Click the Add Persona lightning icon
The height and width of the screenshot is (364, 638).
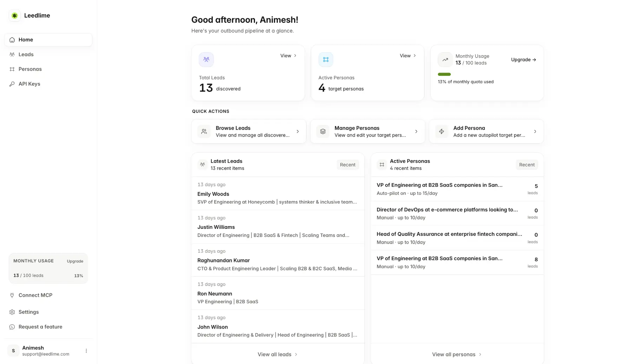click(x=441, y=131)
